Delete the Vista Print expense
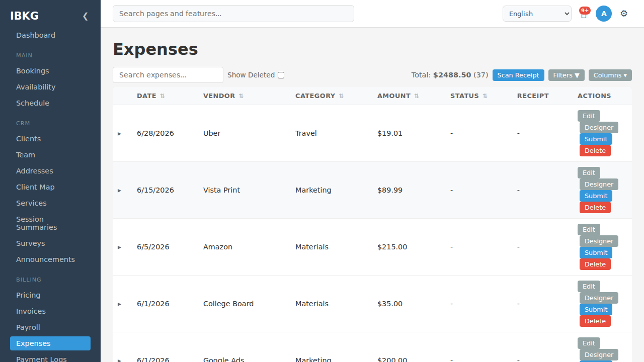This screenshot has height=362, width=644. click(595, 208)
